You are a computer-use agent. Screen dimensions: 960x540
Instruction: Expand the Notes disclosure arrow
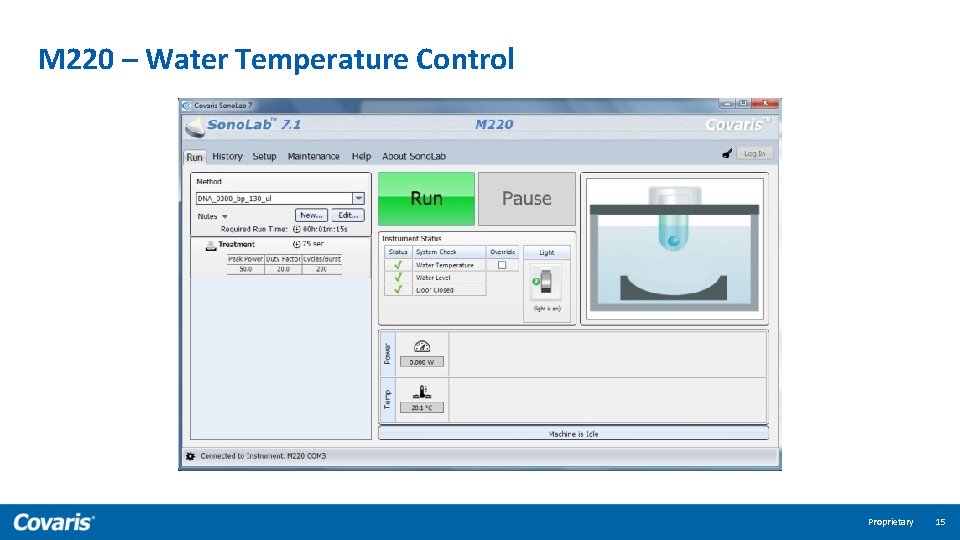coord(225,217)
